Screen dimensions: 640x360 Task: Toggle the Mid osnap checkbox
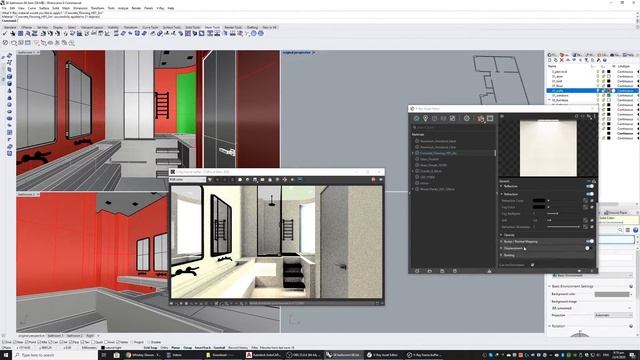[39, 342]
